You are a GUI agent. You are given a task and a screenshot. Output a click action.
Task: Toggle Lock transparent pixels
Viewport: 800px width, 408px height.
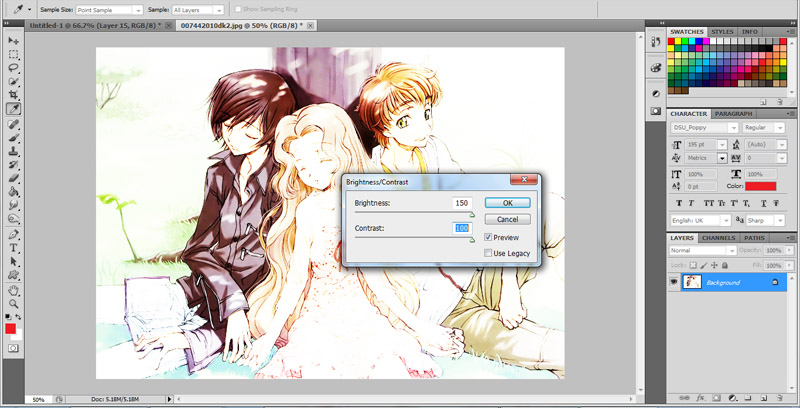pyautogui.click(x=693, y=265)
